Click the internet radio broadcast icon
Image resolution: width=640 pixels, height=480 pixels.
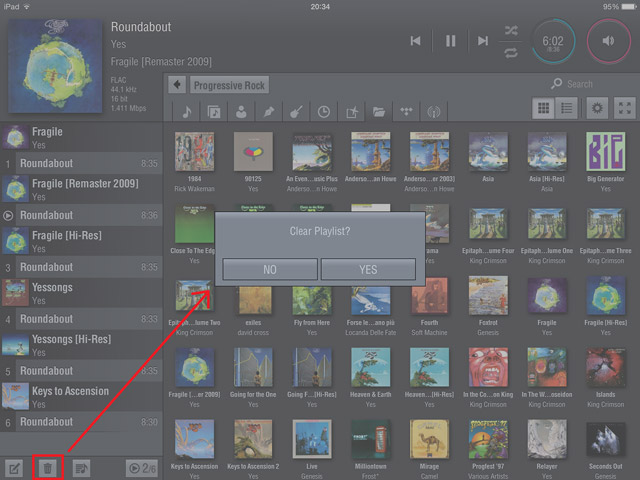(434, 112)
